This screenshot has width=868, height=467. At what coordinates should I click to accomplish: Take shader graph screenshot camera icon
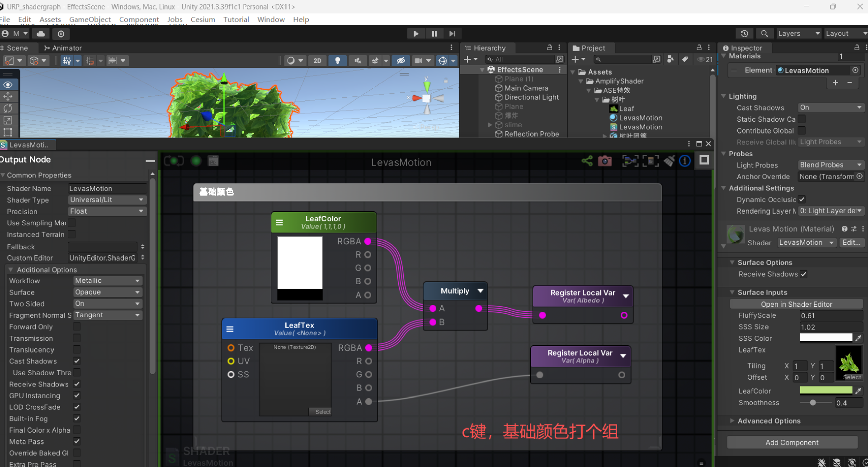[x=605, y=161]
